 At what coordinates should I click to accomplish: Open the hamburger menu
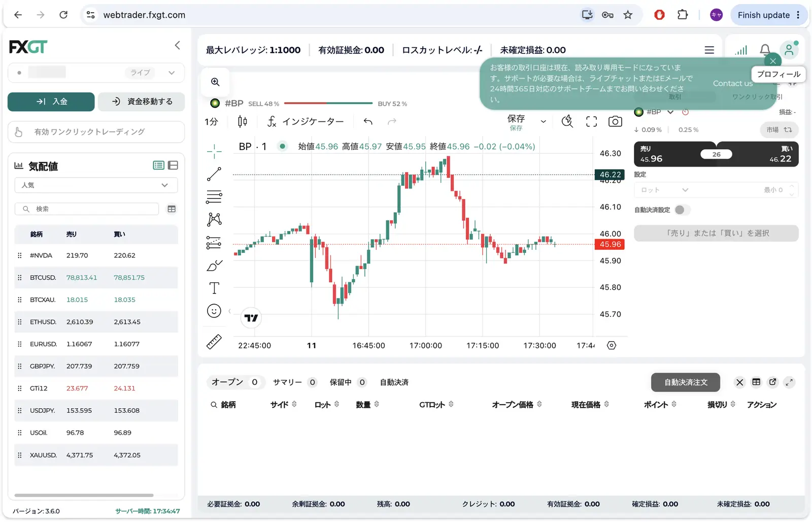[709, 50]
